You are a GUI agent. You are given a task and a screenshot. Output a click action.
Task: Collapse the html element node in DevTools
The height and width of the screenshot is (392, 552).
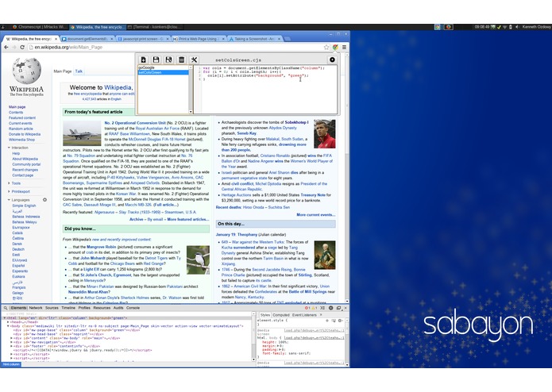(x=5, y=318)
